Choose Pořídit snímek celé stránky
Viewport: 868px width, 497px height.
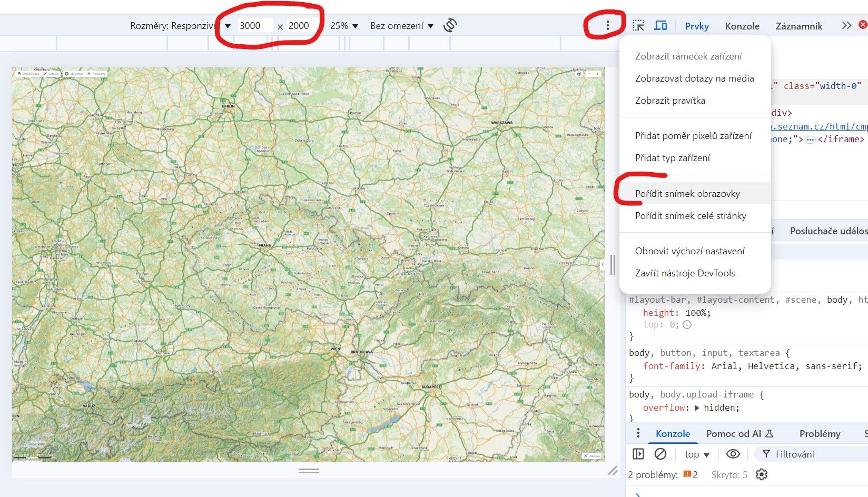pyautogui.click(x=695, y=216)
